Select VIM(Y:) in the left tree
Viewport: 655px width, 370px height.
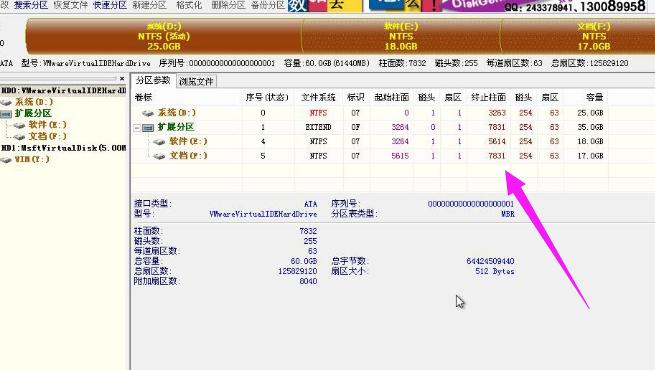[x=32, y=159]
